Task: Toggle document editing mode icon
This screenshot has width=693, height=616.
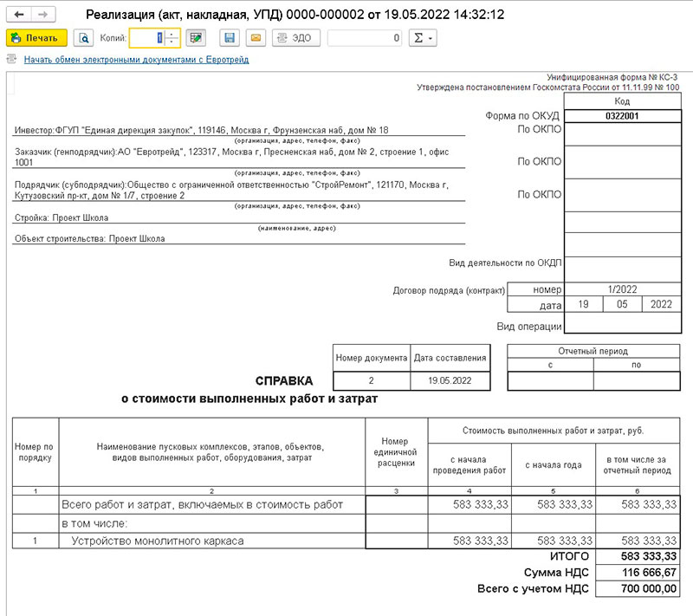Action: (x=196, y=38)
